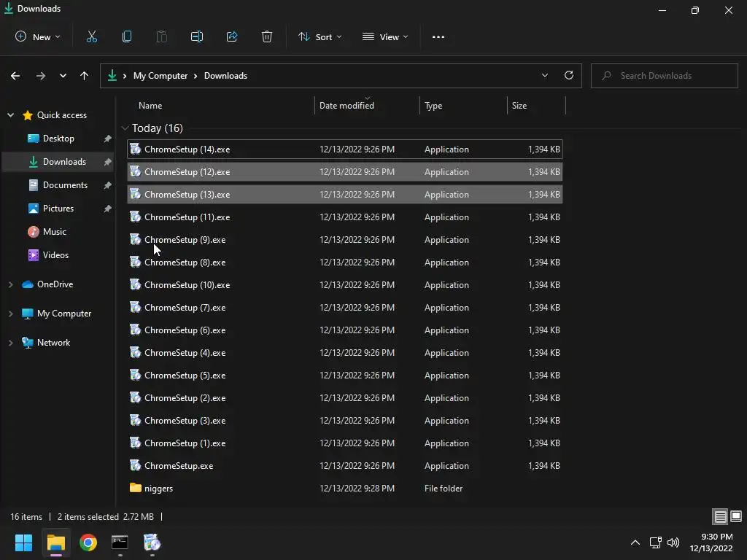
Task: Expand the OneDrive tree node
Action: [x=10, y=284]
